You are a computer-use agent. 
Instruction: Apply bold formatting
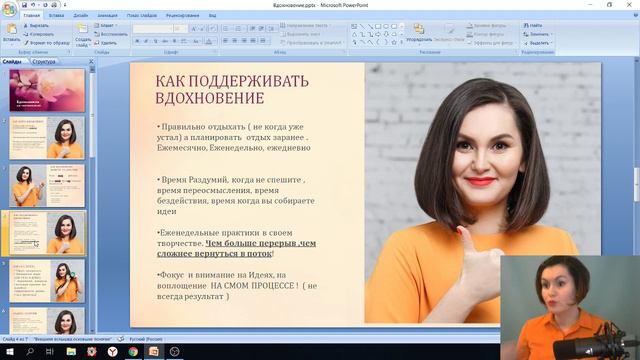click(x=138, y=41)
